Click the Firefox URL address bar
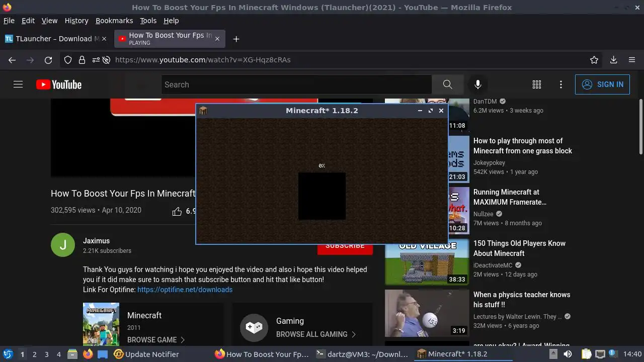Image resolution: width=644 pixels, height=362 pixels. point(332,60)
